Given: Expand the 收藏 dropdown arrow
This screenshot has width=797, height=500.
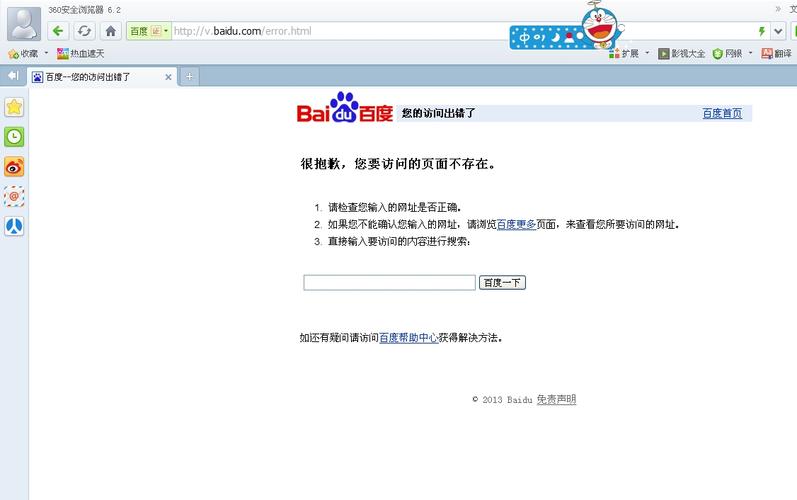Looking at the screenshot, I should point(46,53).
